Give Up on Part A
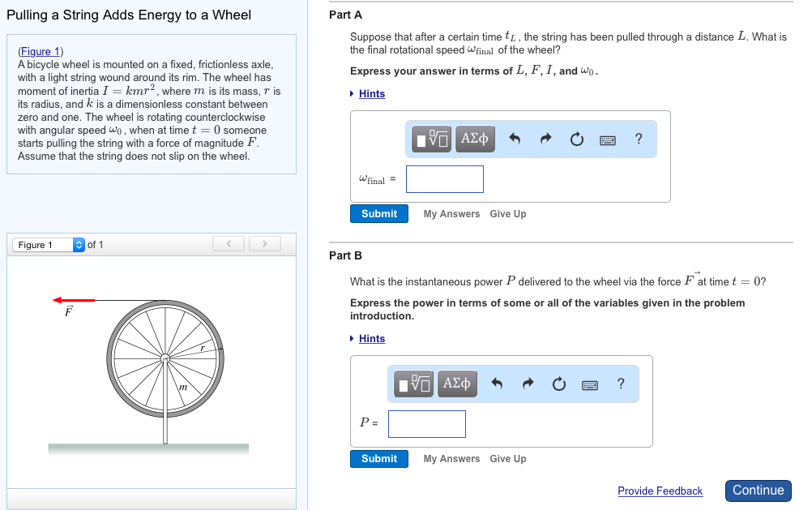The image size is (812, 510). coord(507,213)
